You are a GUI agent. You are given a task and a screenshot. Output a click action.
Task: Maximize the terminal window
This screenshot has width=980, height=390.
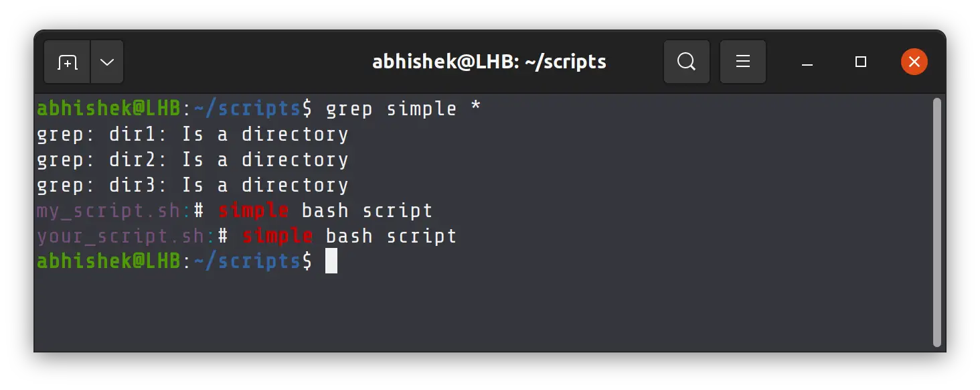[861, 62]
